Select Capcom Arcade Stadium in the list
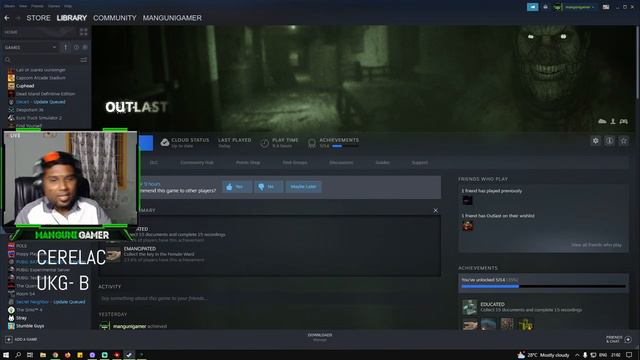 [x=40, y=78]
